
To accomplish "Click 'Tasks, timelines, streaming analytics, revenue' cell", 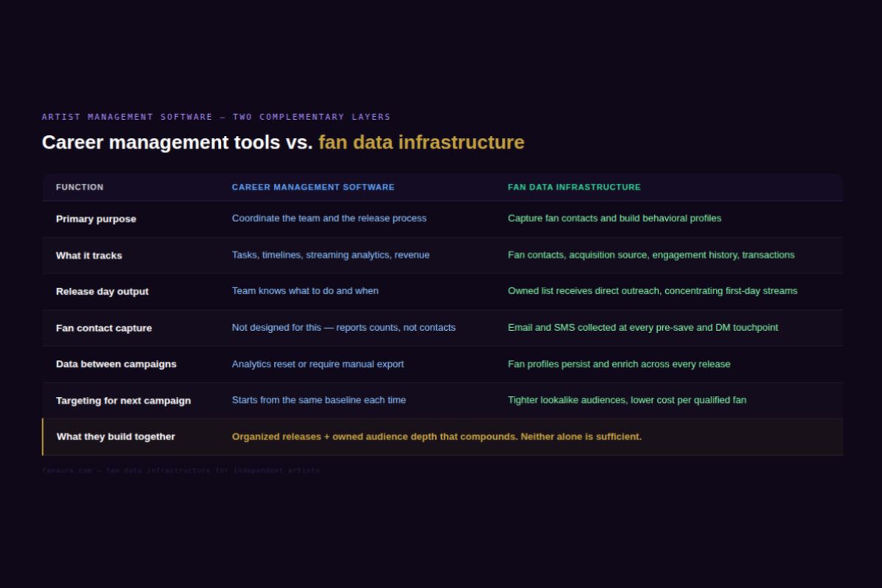I will click(331, 255).
